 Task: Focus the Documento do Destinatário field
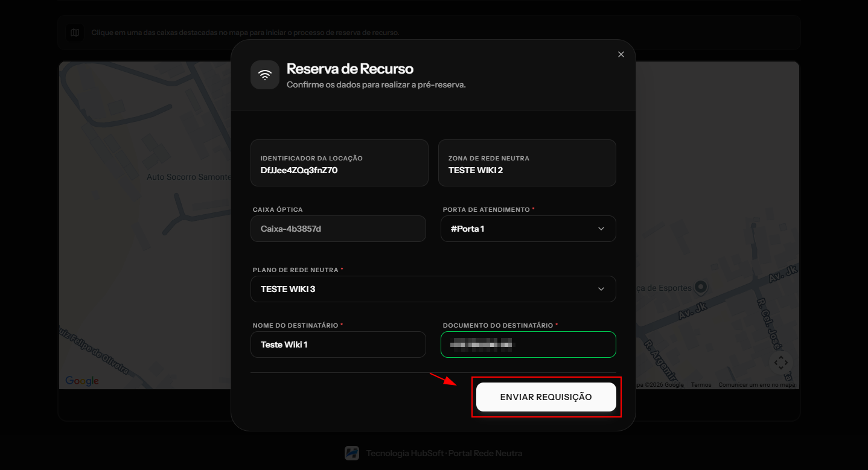pyautogui.click(x=528, y=345)
